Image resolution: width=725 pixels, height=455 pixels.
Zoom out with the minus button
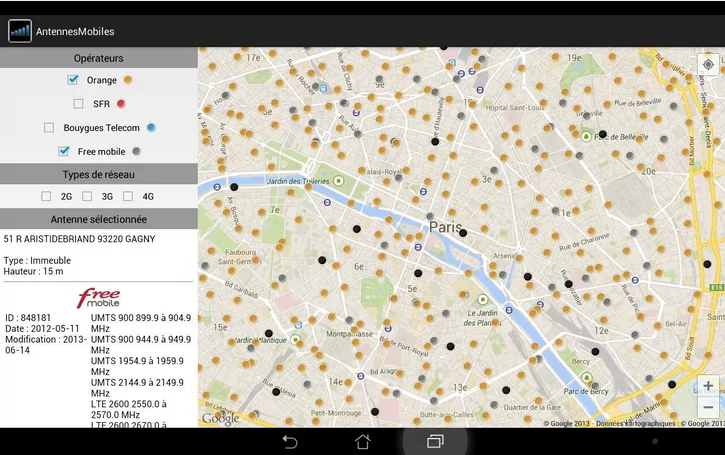point(708,407)
